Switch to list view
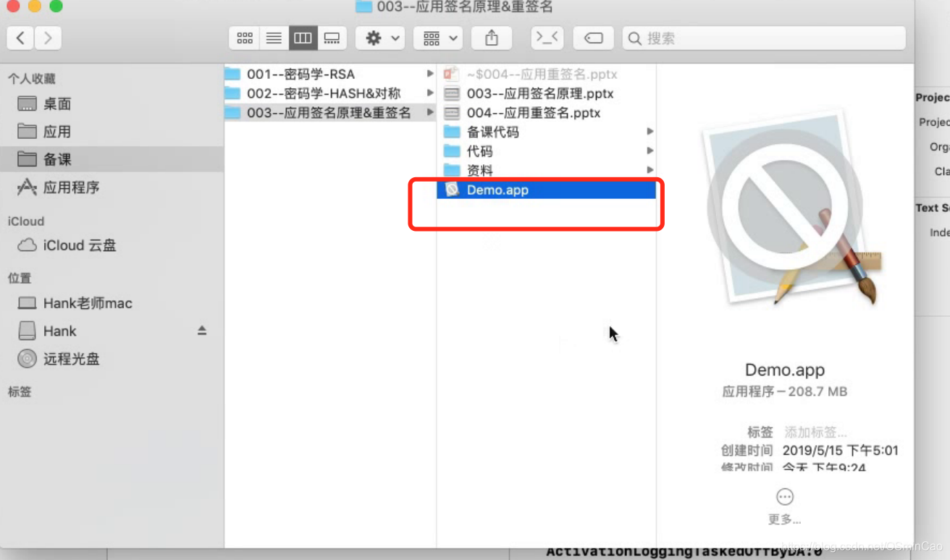 pyautogui.click(x=274, y=38)
